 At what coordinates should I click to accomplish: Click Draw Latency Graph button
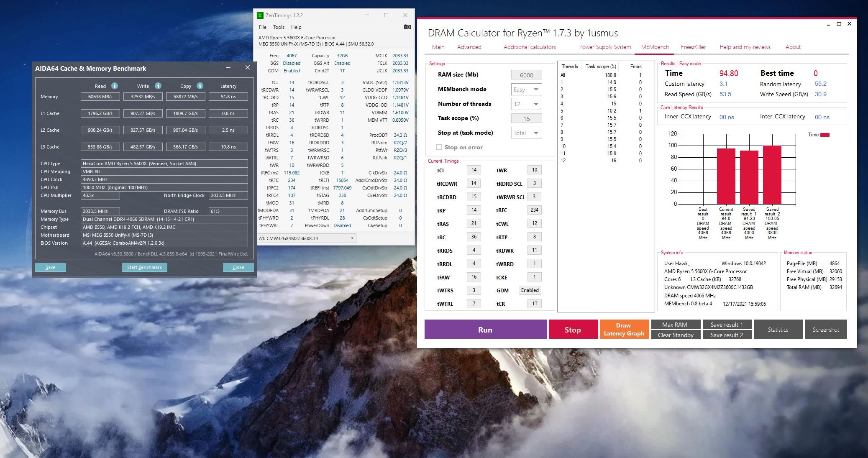point(624,330)
